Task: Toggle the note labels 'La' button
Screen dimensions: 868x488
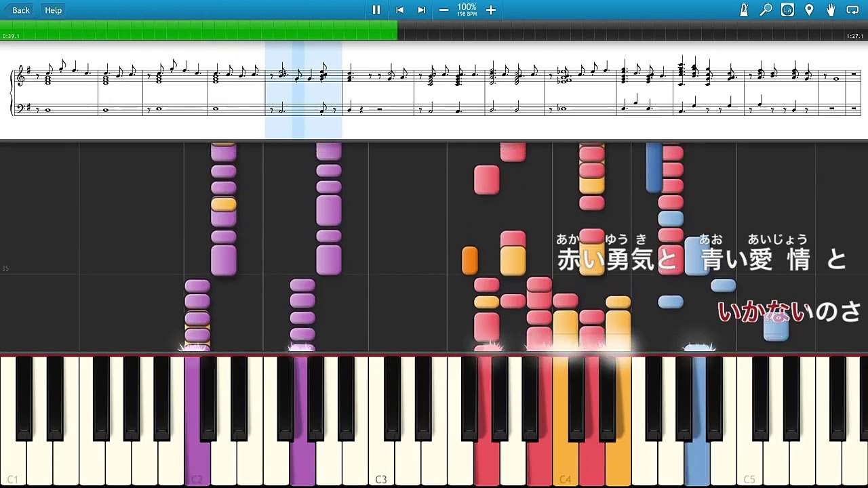Action: [787, 9]
